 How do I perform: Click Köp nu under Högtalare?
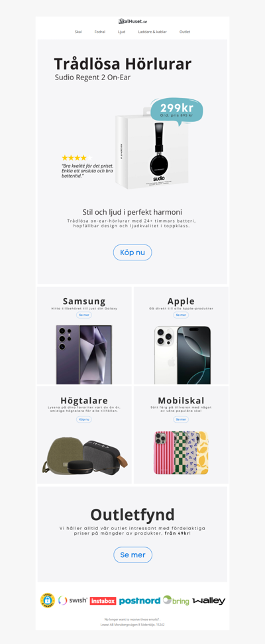84,419
